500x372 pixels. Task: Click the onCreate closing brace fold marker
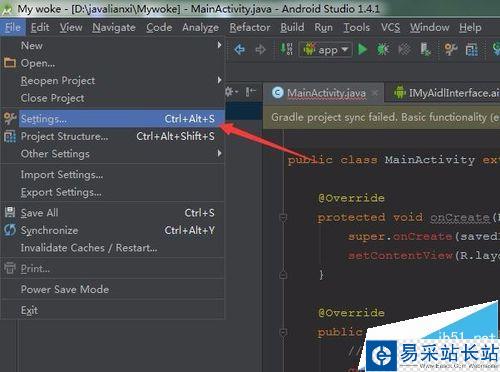pos(283,275)
